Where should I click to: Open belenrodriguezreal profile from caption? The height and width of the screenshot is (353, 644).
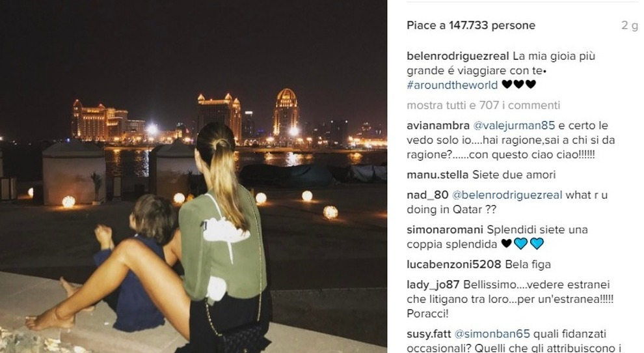tap(457, 57)
